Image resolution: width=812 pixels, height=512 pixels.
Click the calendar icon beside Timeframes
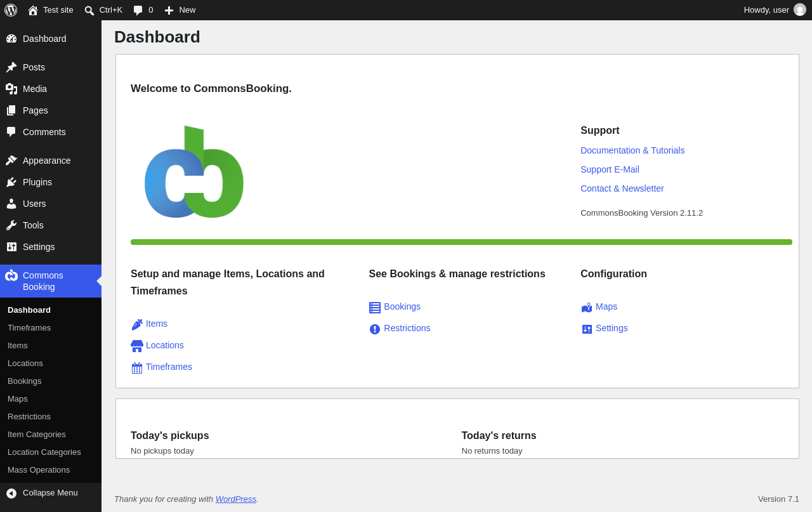point(137,368)
